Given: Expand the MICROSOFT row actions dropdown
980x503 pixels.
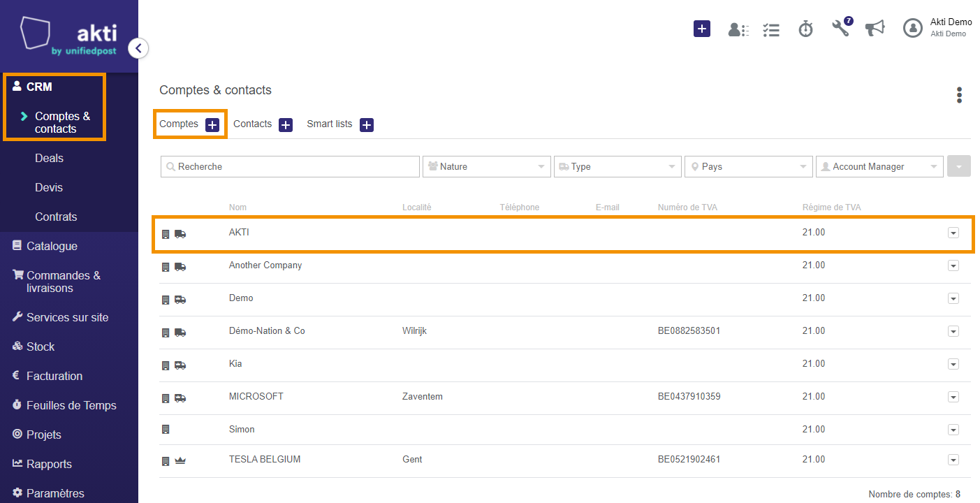Looking at the screenshot, I should point(953,398).
